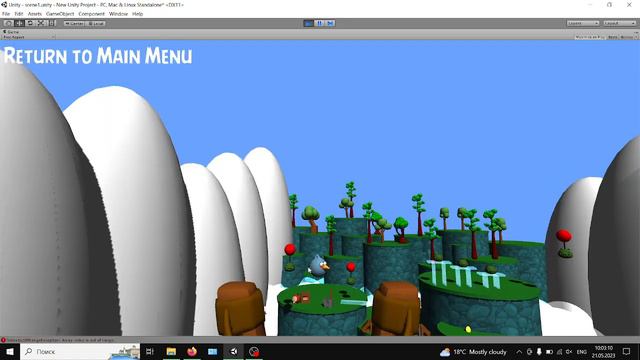The width and height of the screenshot is (640, 360).
Task: Toggle Center pivot mode button
Action: point(74,23)
